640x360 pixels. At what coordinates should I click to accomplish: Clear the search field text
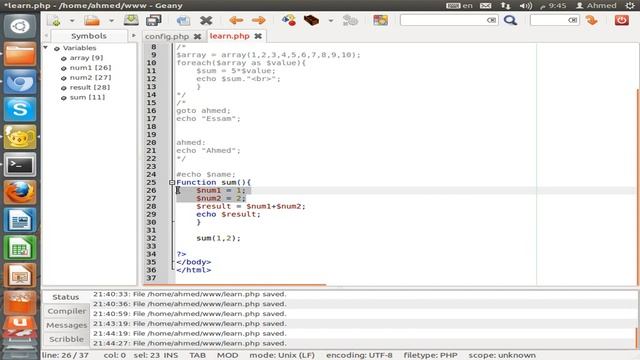tap(491, 20)
